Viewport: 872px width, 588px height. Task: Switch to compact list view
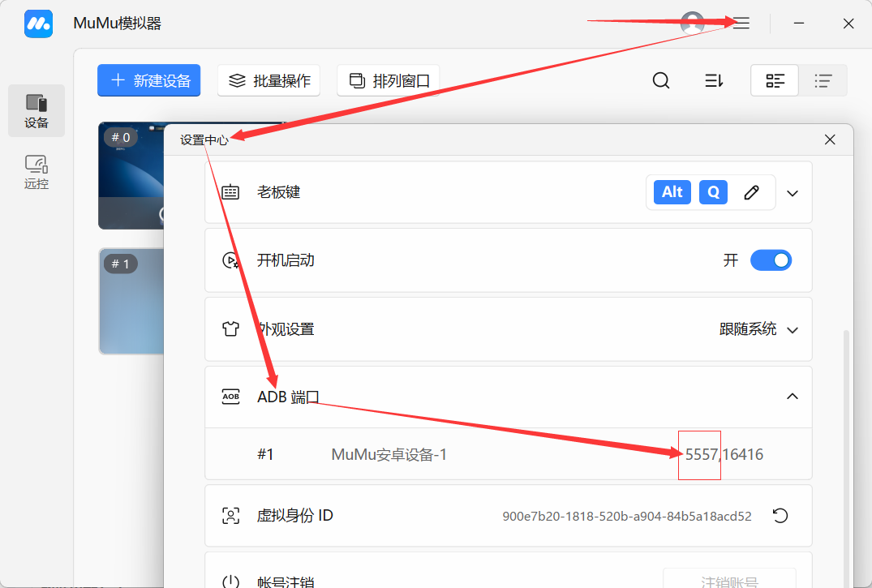[x=823, y=80]
